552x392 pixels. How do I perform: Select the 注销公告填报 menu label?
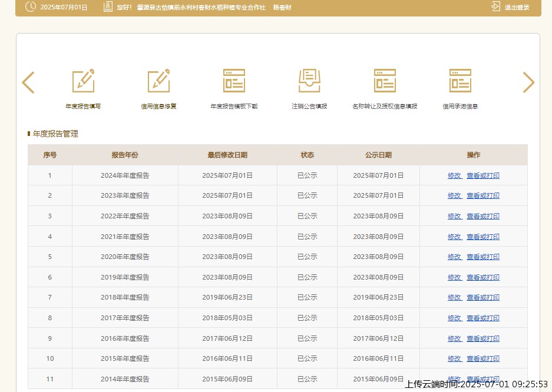[309, 106]
